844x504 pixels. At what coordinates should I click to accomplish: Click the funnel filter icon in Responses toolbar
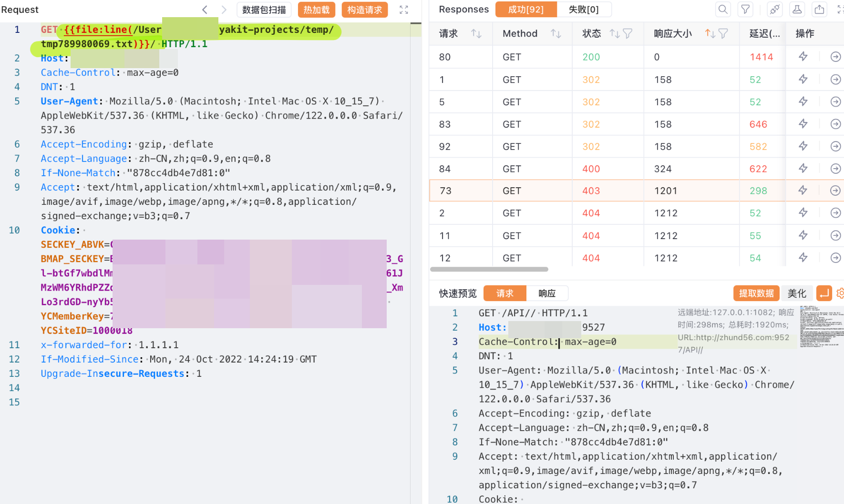tap(745, 10)
